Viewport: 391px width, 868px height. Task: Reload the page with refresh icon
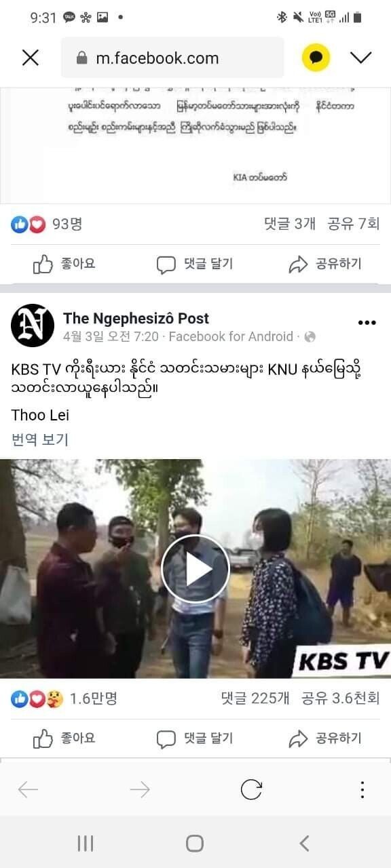click(x=251, y=789)
